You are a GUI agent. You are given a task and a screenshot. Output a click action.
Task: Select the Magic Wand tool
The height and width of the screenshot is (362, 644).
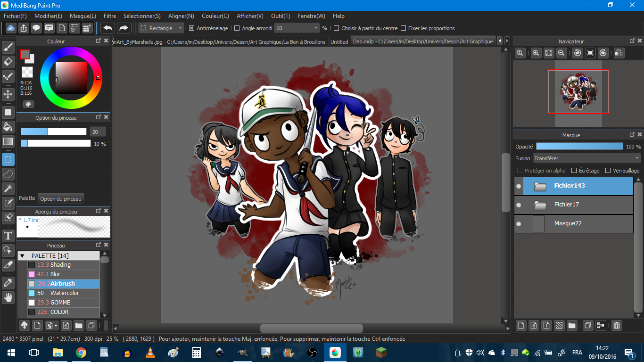8,189
